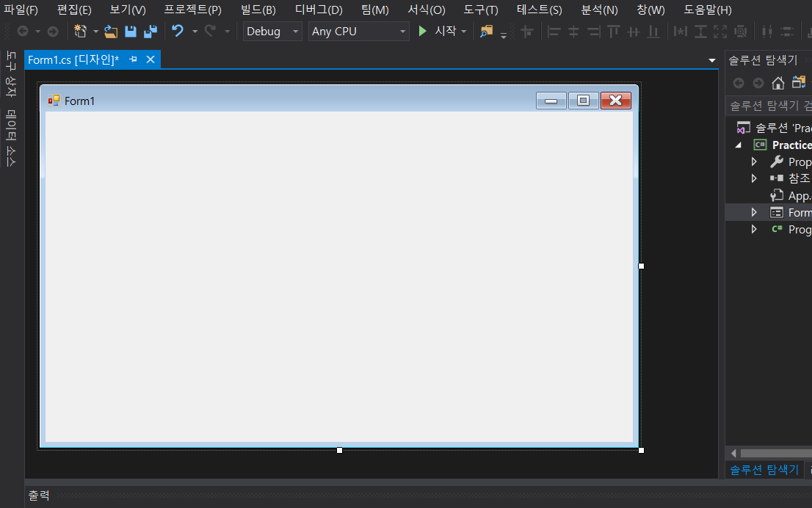Open the 서식(O) menu

point(427,10)
